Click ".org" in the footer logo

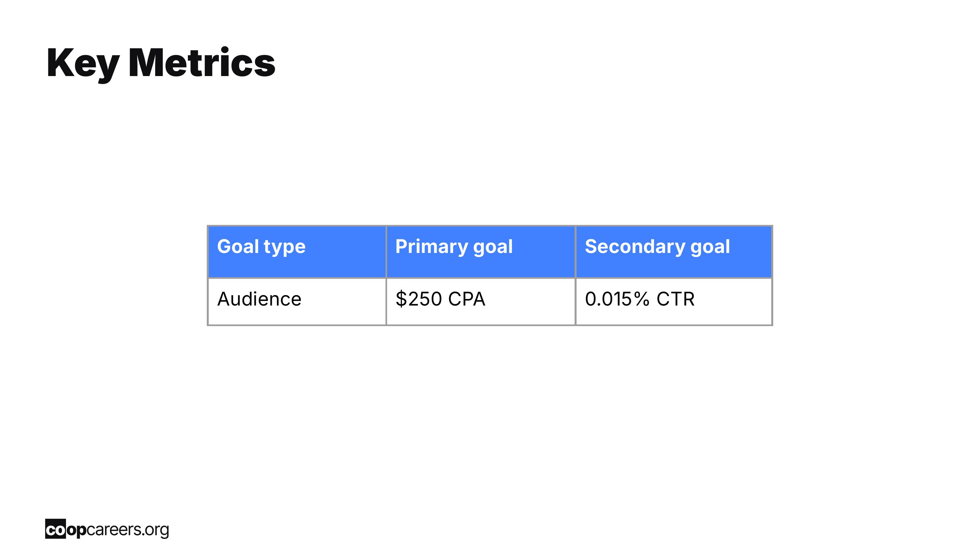pos(155,530)
